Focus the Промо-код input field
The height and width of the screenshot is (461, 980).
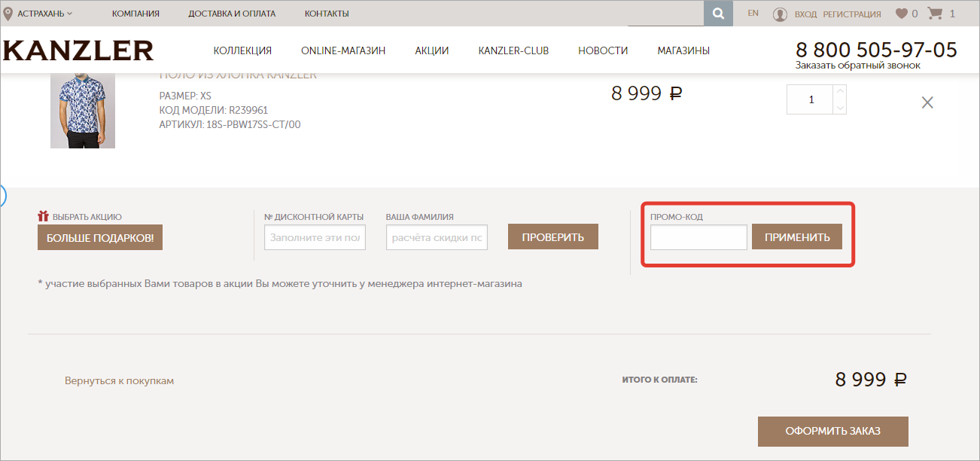point(698,237)
